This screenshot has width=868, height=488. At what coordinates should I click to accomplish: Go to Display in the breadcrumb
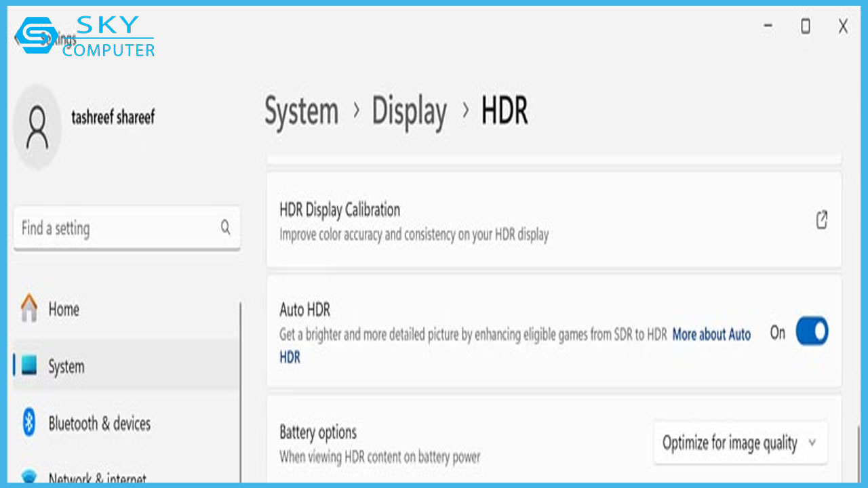click(x=409, y=112)
